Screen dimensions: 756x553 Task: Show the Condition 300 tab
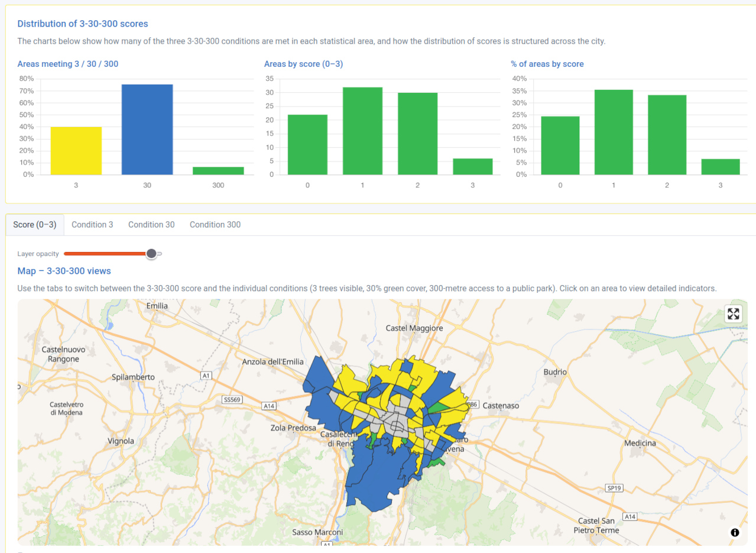pyautogui.click(x=215, y=225)
